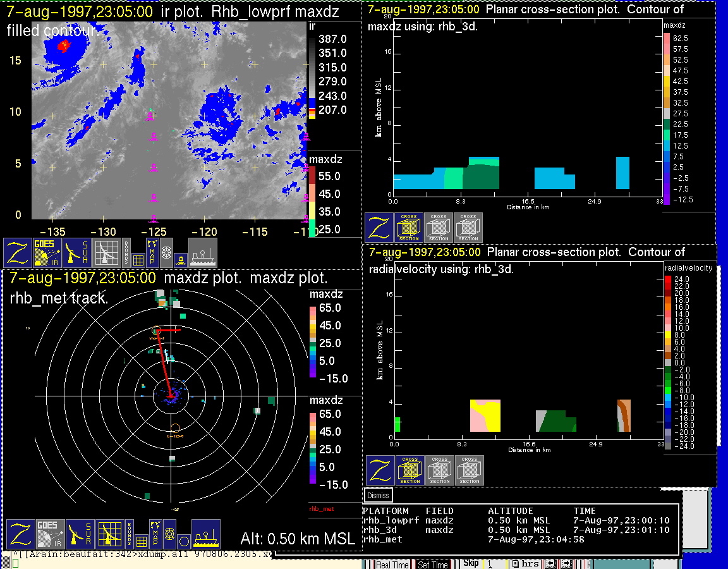Click second gray section icon in velocity plot
Viewport: 728px width, 569px height.
[469, 470]
